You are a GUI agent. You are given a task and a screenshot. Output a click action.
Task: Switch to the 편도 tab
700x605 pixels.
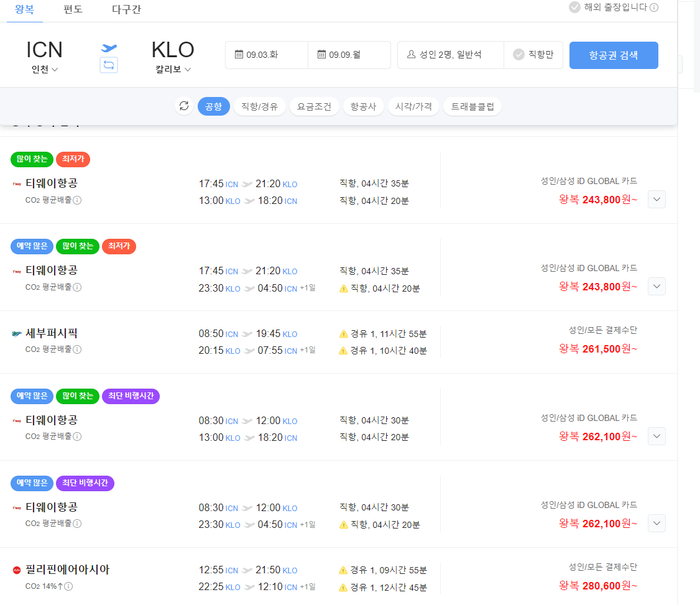pos(73,10)
